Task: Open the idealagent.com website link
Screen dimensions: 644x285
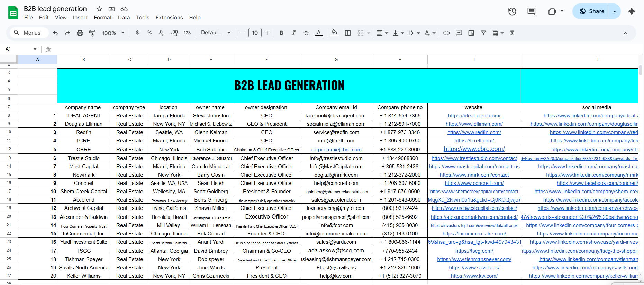Action: coord(474,116)
